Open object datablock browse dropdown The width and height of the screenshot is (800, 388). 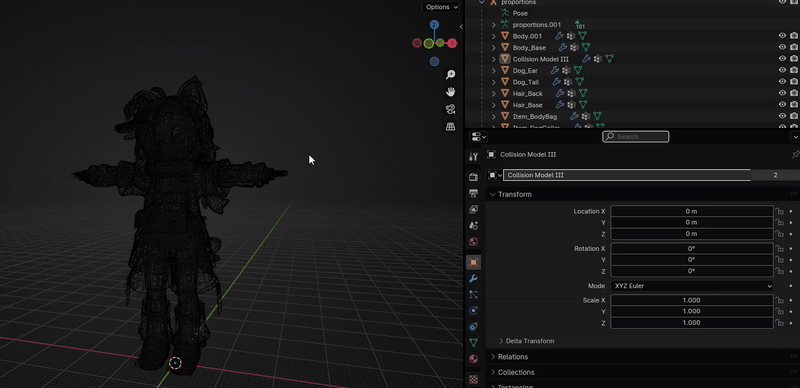(494, 175)
